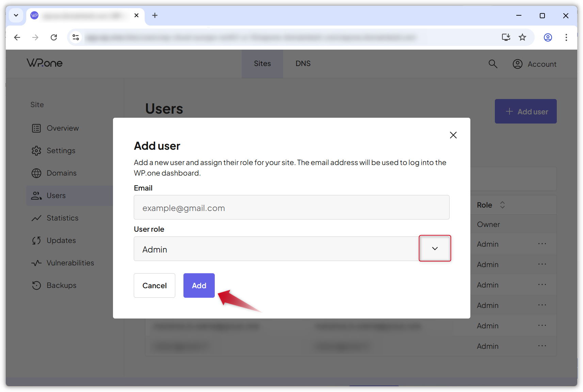Open the Statistics chart icon

(x=36, y=218)
